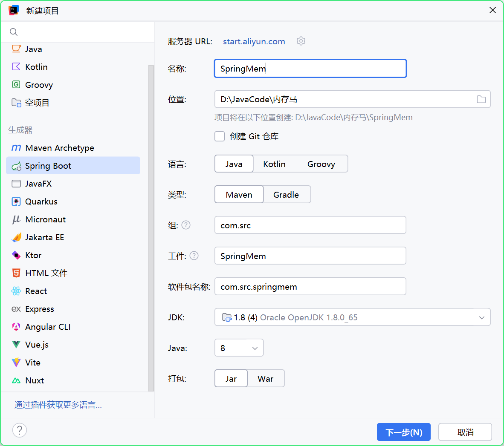Click the empty project (空项目) icon

tap(16, 103)
